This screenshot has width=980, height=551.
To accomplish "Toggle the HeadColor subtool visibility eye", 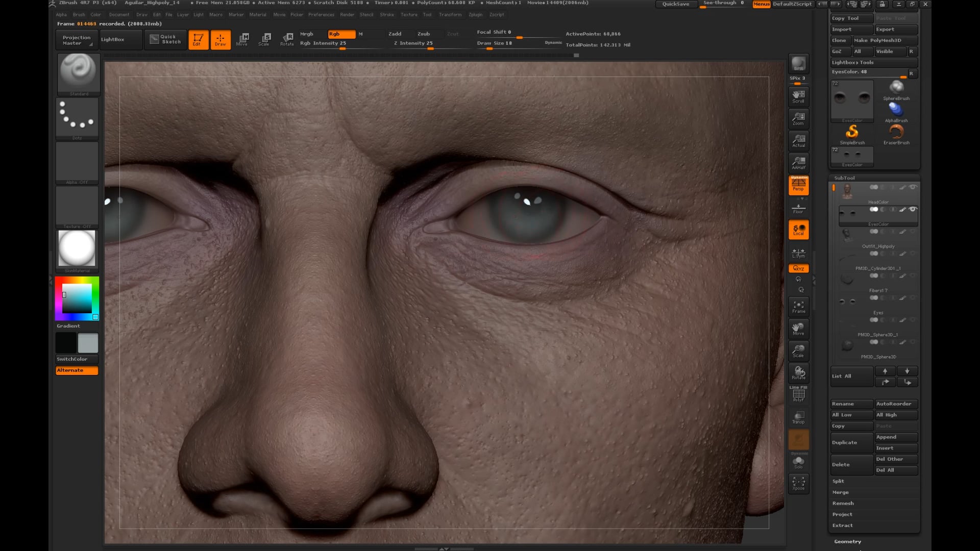I will (914, 187).
